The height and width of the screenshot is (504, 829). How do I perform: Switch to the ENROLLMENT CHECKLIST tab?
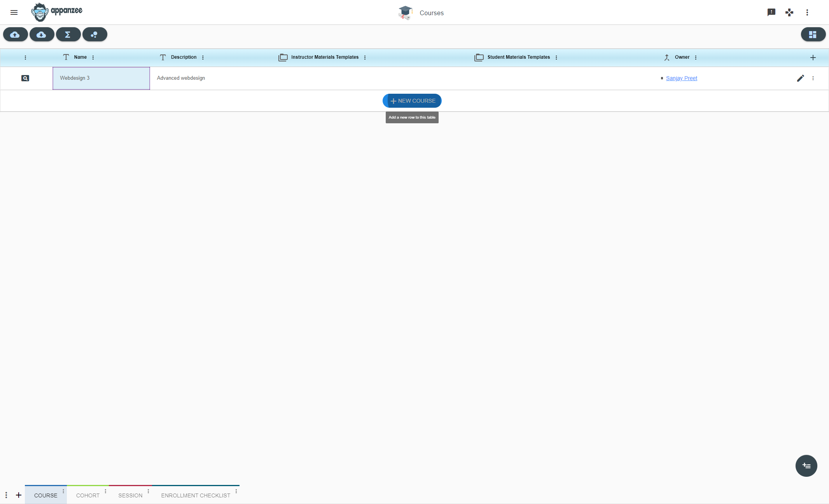(x=196, y=495)
